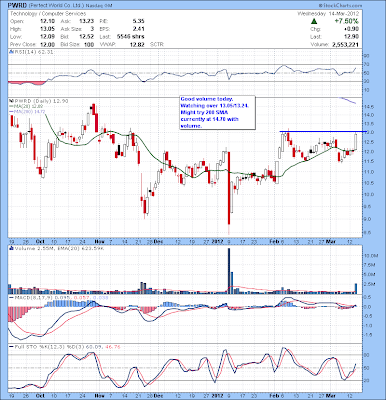The image size is (386, 400).
Task: Select the Ask value 13.23
Action: tap(87, 21)
